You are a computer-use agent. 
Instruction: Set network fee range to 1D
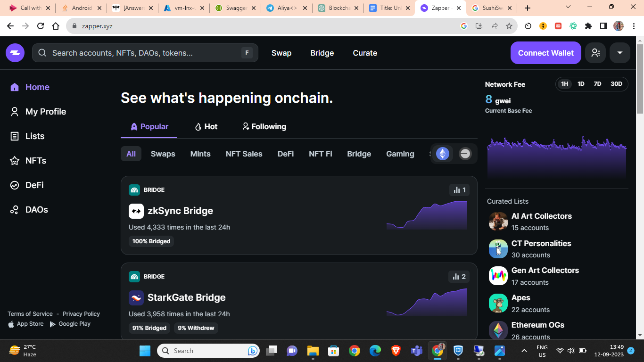click(581, 84)
